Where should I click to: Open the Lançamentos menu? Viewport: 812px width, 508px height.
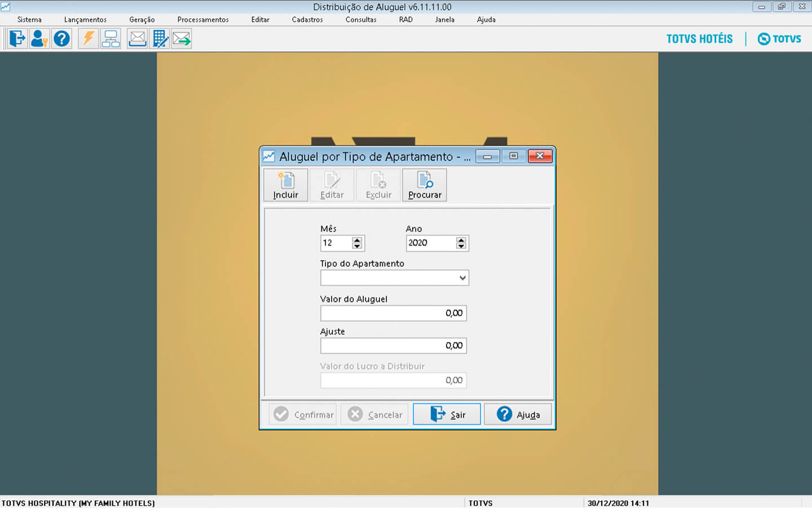coord(85,20)
